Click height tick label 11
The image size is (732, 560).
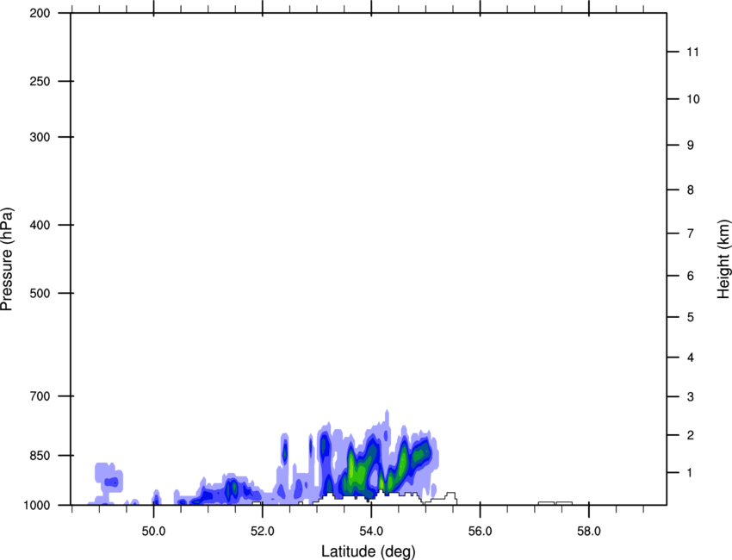click(x=692, y=52)
